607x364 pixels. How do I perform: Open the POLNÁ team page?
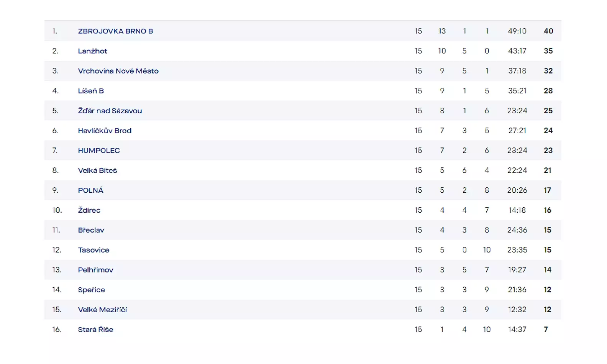[90, 190]
